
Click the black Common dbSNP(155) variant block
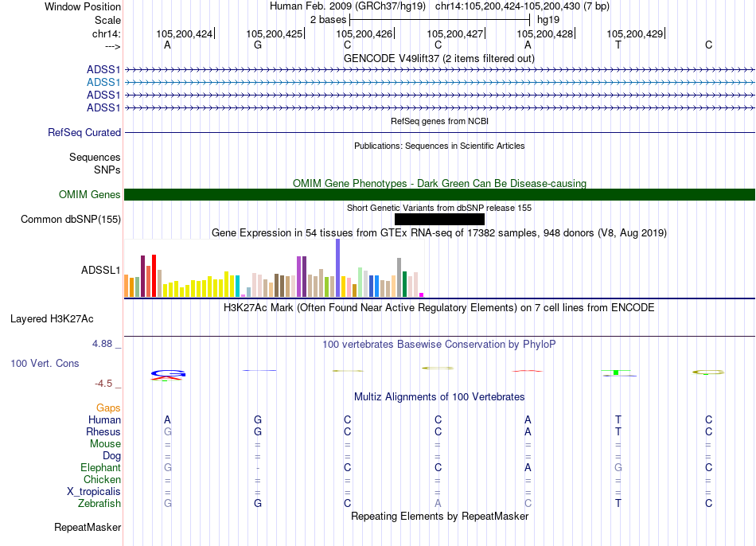pos(439,220)
